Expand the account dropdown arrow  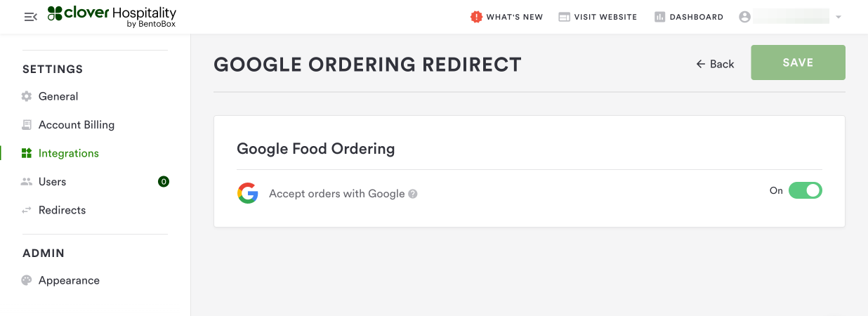[x=839, y=17]
